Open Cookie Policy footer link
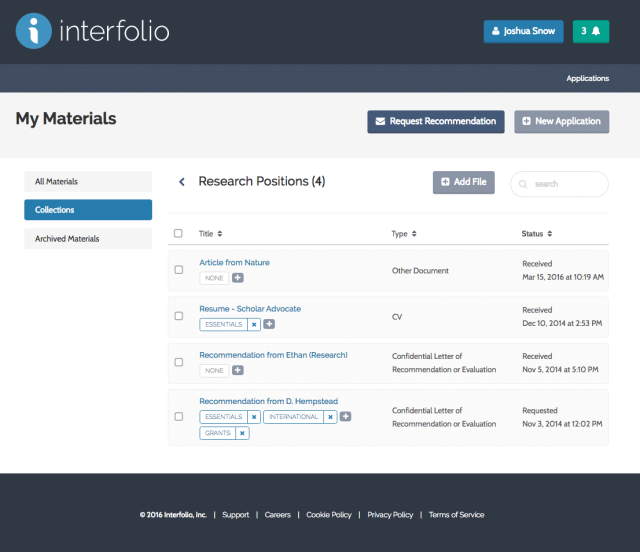 [x=329, y=515]
